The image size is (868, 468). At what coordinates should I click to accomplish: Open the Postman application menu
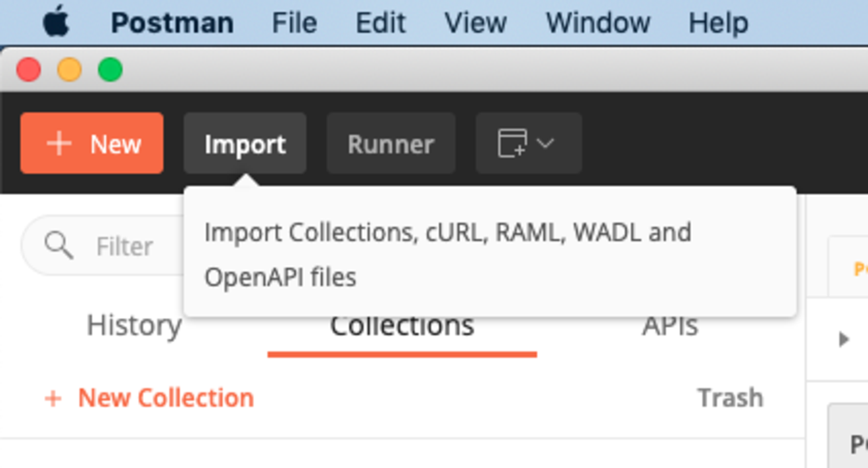172,24
